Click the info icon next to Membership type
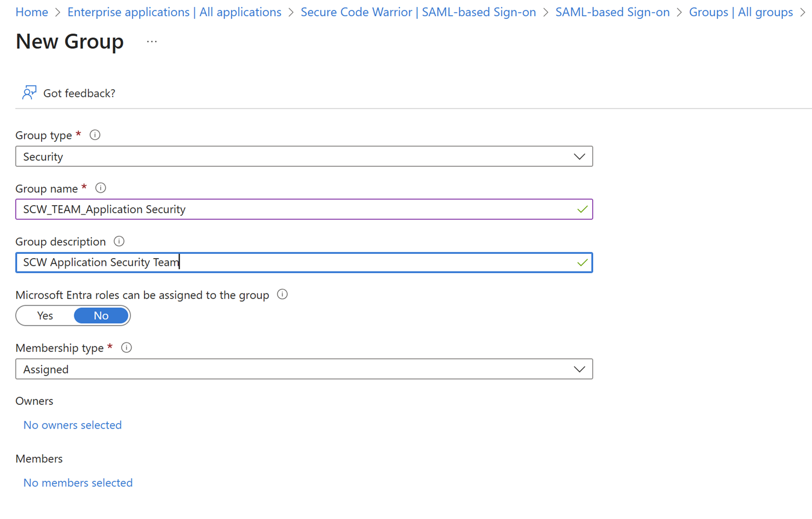The image size is (812, 519). click(x=126, y=347)
